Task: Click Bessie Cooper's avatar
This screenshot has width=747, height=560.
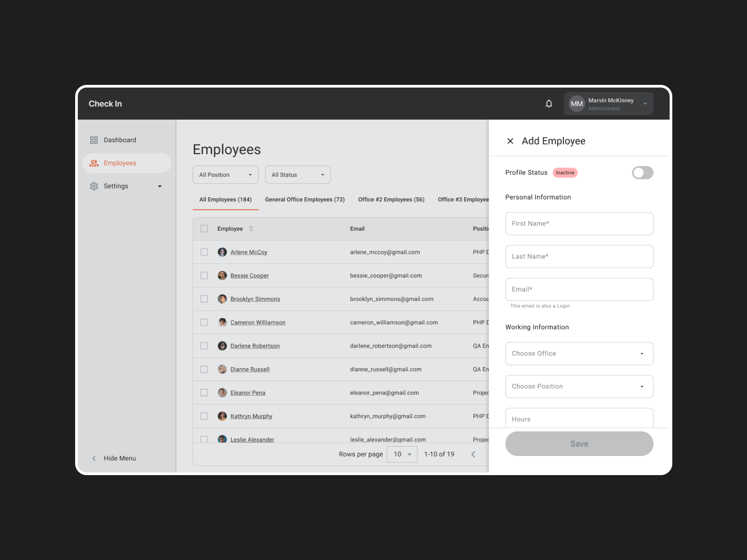Action: (x=222, y=276)
